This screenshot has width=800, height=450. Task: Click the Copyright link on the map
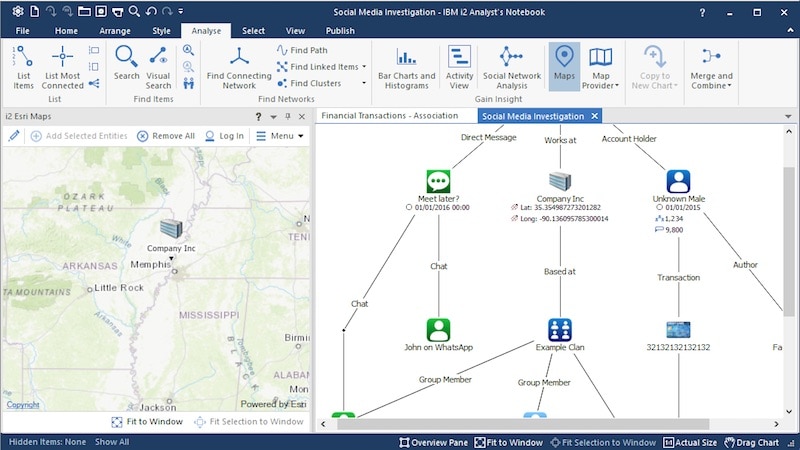tap(23, 405)
